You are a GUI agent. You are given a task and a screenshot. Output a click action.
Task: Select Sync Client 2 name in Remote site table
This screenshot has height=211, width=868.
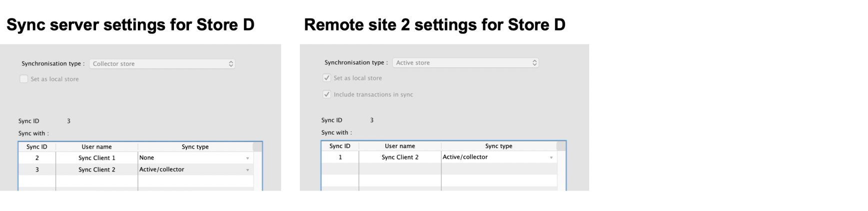[400, 157]
